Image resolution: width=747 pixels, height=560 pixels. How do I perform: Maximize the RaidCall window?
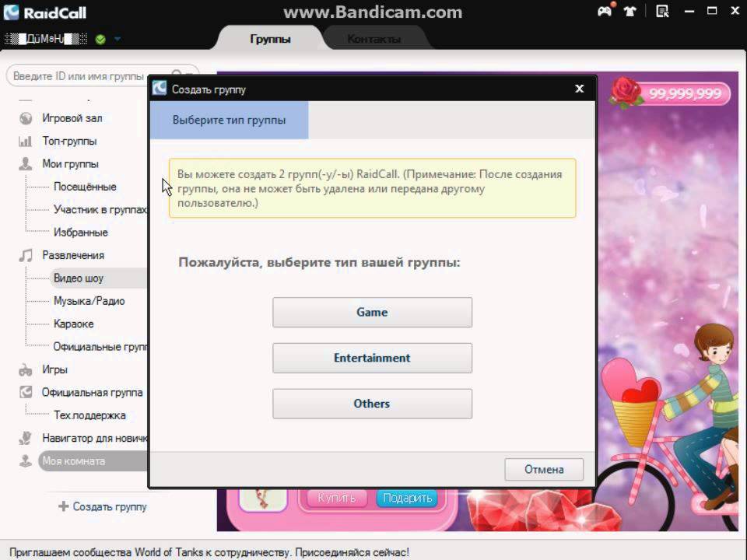coord(712,11)
